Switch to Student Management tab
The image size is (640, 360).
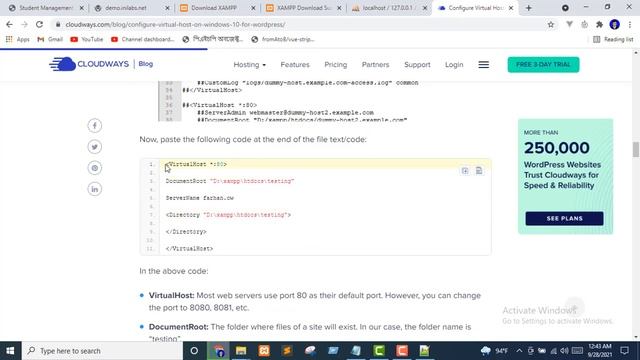pyautogui.click(x=46, y=8)
